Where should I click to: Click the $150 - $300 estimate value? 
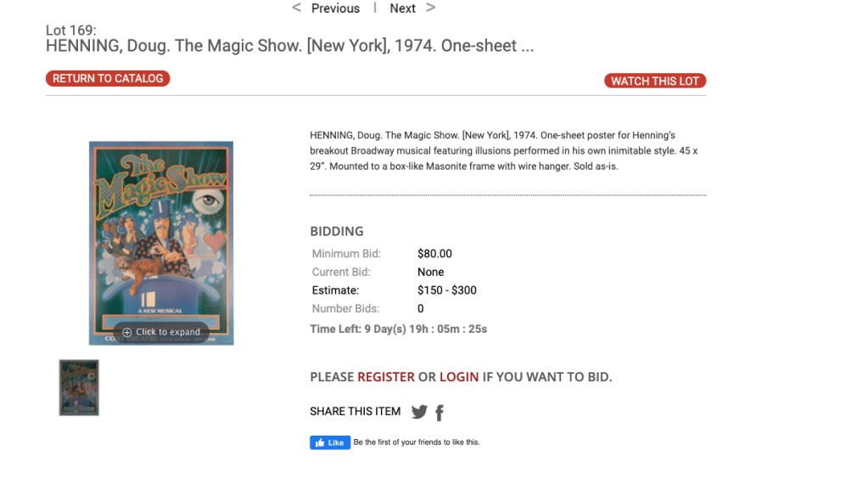447,290
